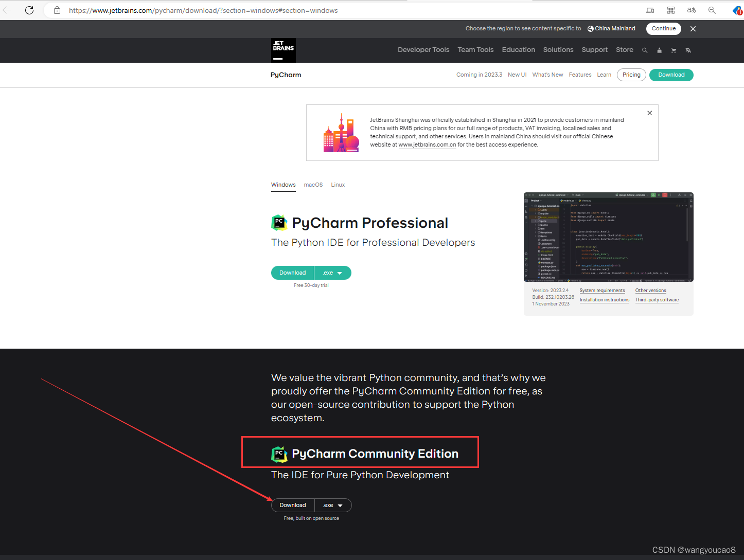Open search on the JetBrains navigation bar
The image size is (744, 560).
click(645, 50)
